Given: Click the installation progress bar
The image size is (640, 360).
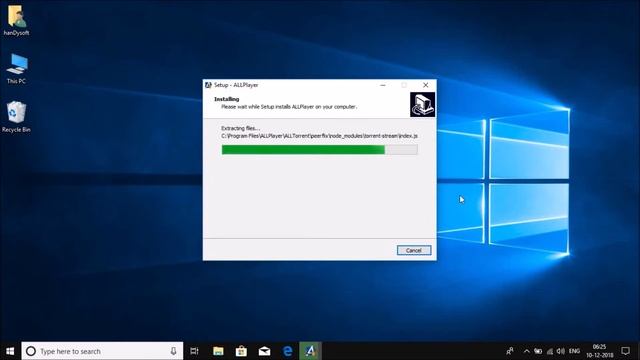Looking at the screenshot, I should click(x=320, y=150).
